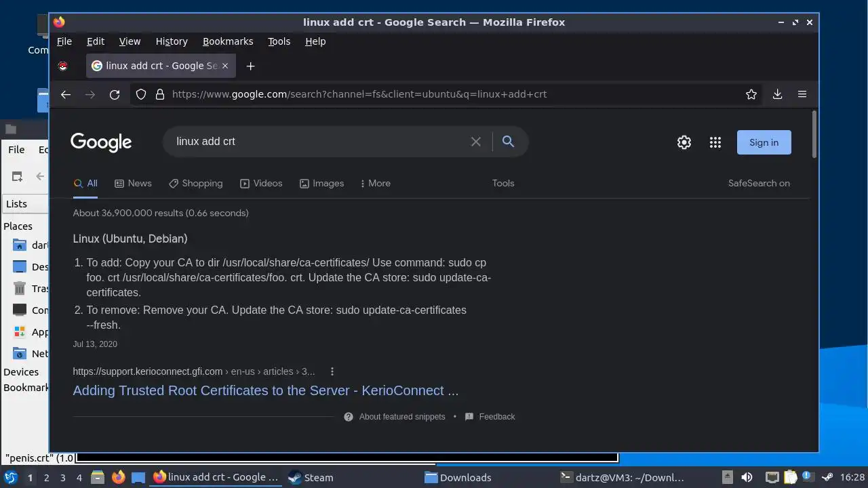Clear the Google search box text
Screen dimensions: 868x488
476,142
